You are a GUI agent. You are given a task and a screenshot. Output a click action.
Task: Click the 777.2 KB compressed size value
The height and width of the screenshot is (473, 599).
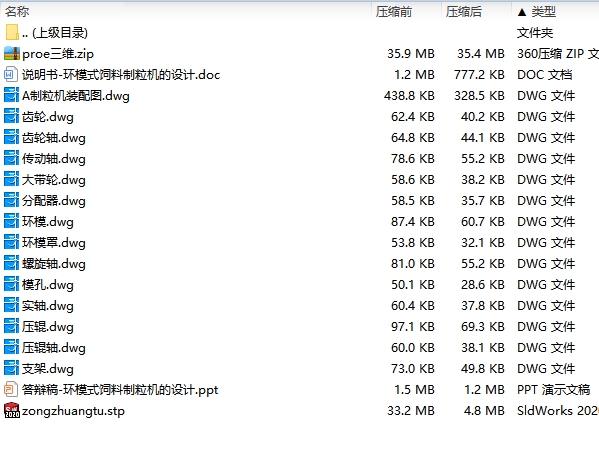(479, 75)
